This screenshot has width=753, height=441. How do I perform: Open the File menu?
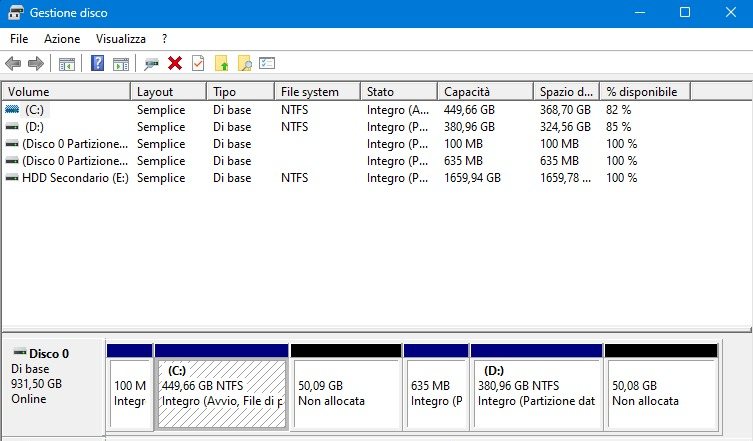pyautogui.click(x=19, y=39)
